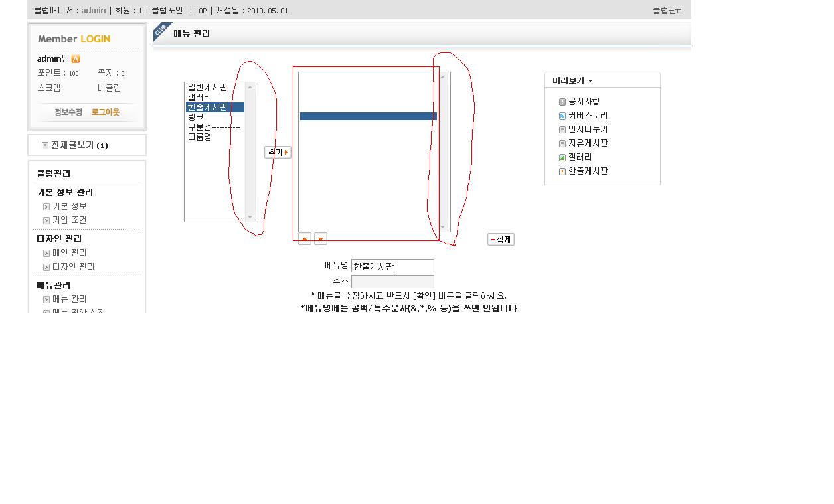Open 디자인 관리 sub-item in sidebar
Viewport: 834px width, 504px height.
pos(74,267)
